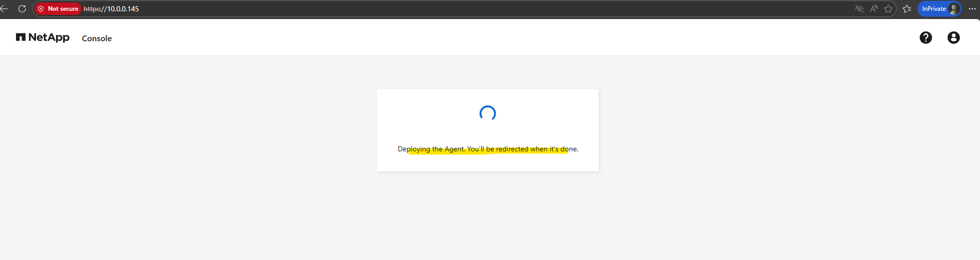Reload the page with refresh icon

pyautogui.click(x=22, y=9)
